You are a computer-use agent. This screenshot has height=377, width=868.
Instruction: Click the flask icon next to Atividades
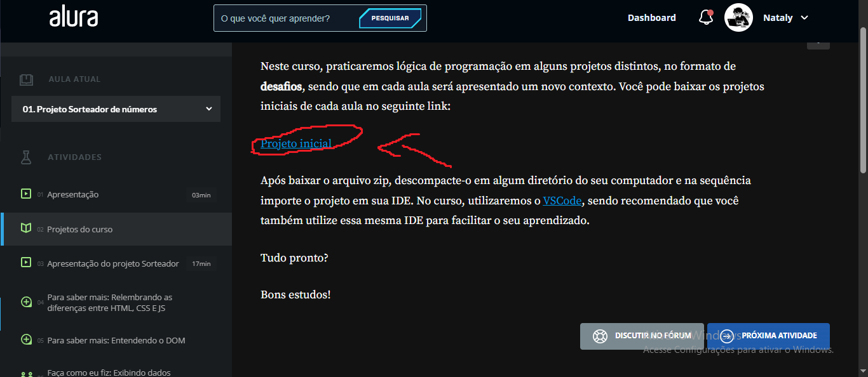pos(26,157)
